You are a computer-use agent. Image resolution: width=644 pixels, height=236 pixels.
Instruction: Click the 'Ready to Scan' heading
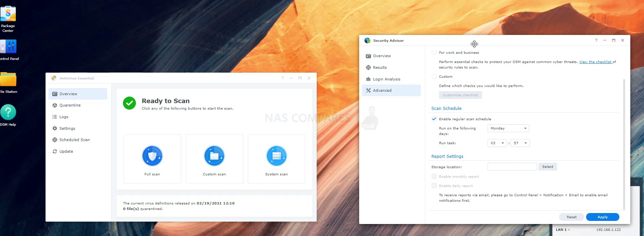click(x=166, y=101)
